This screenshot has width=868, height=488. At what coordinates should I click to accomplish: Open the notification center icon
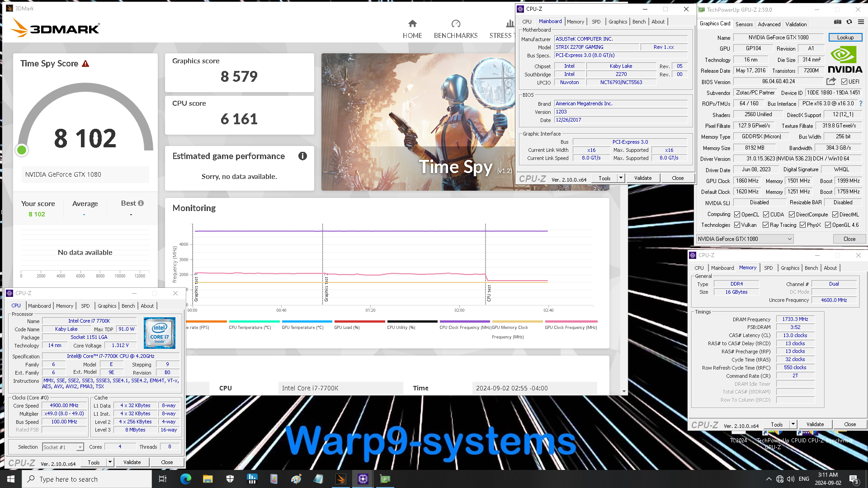pyautogui.click(x=854, y=479)
